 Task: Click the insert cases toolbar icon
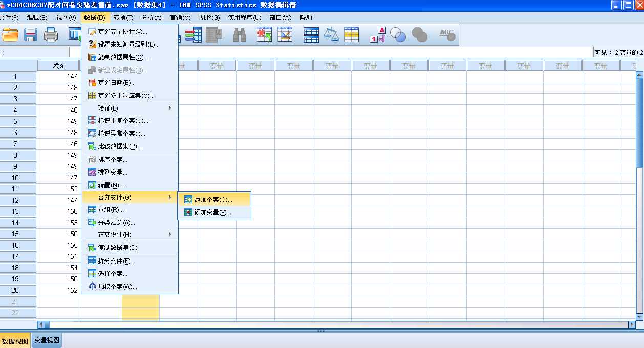(264, 35)
